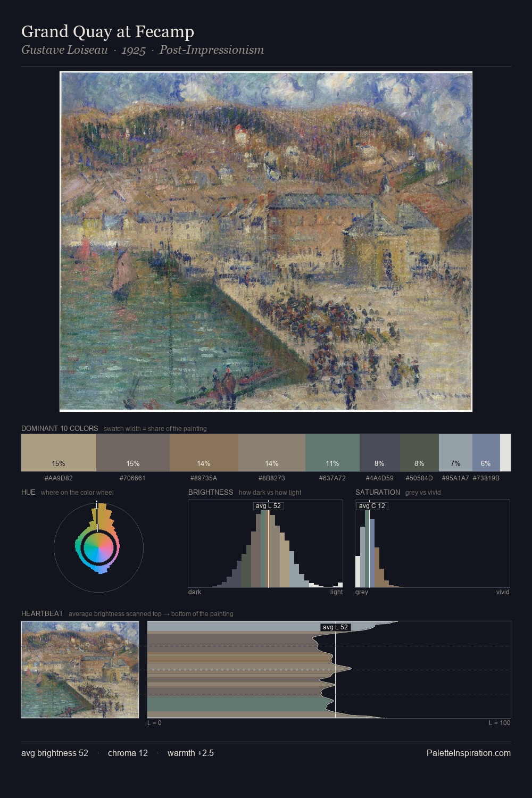Screen dimensions: 532x798
Task: Select the #706661 grey-brown swatch
Action: 133,453
